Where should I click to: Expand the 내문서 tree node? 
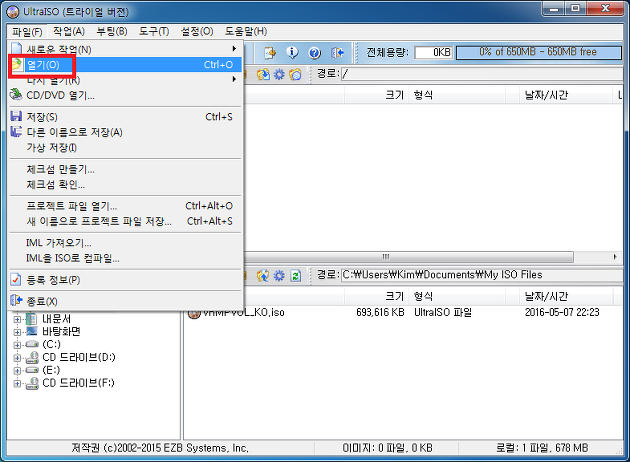(x=17, y=319)
